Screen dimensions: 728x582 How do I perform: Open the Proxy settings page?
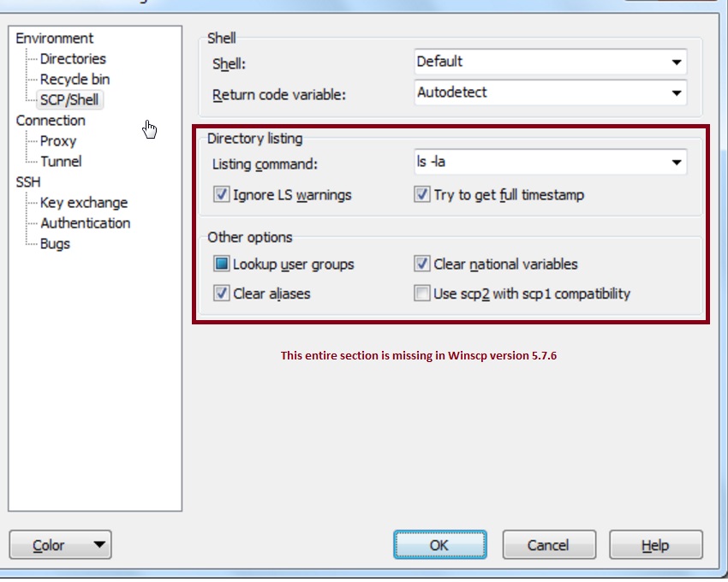[58, 140]
